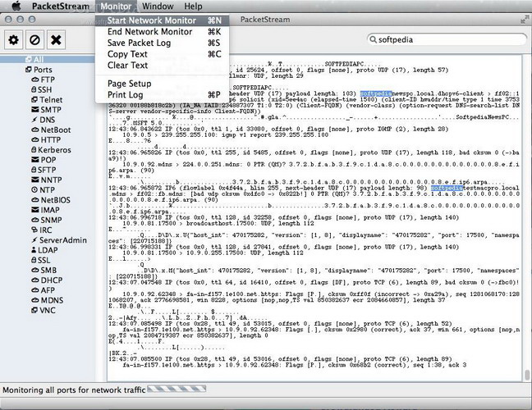Click the DHCP icon
Screen dimensions: 532x410
coord(35,280)
